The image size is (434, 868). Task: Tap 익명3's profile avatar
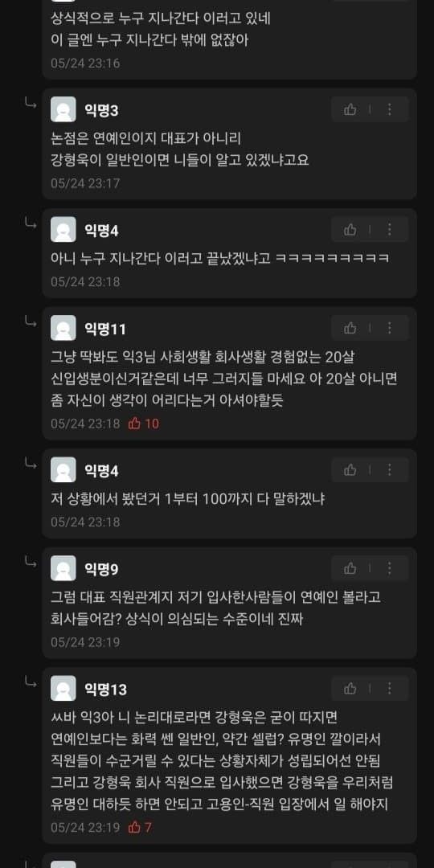(x=63, y=109)
